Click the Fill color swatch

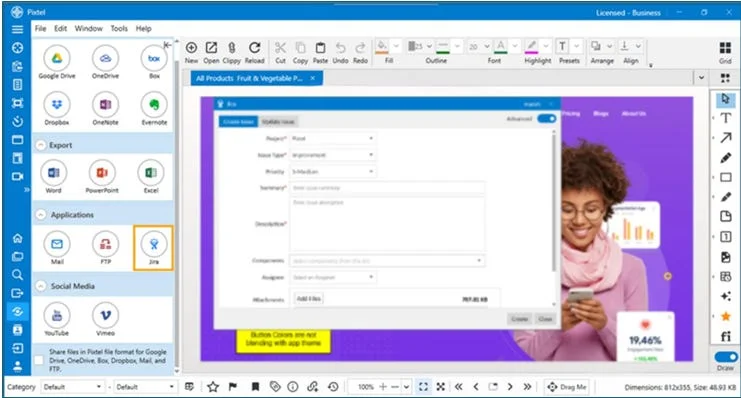click(382, 46)
